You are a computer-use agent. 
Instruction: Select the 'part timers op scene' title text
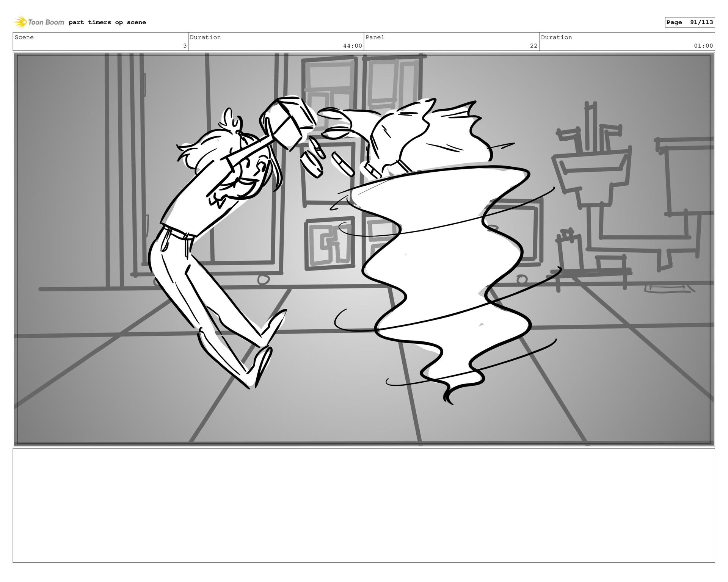click(x=107, y=22)
